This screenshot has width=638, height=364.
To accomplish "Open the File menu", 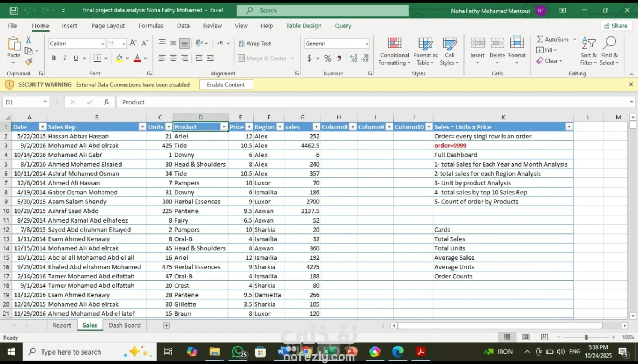I will click(12, 26).
